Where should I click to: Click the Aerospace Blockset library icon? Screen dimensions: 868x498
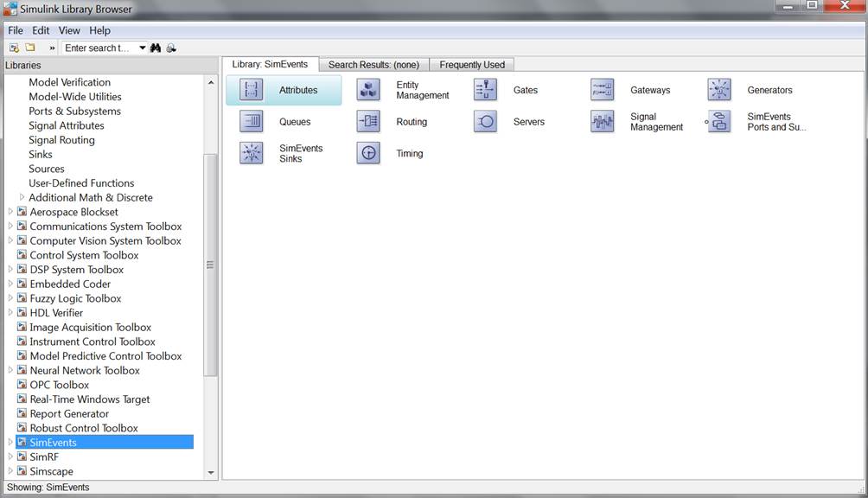coord(22,211)
